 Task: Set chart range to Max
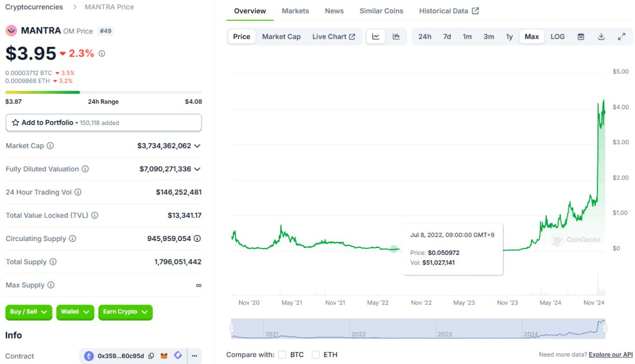point(532,37)
